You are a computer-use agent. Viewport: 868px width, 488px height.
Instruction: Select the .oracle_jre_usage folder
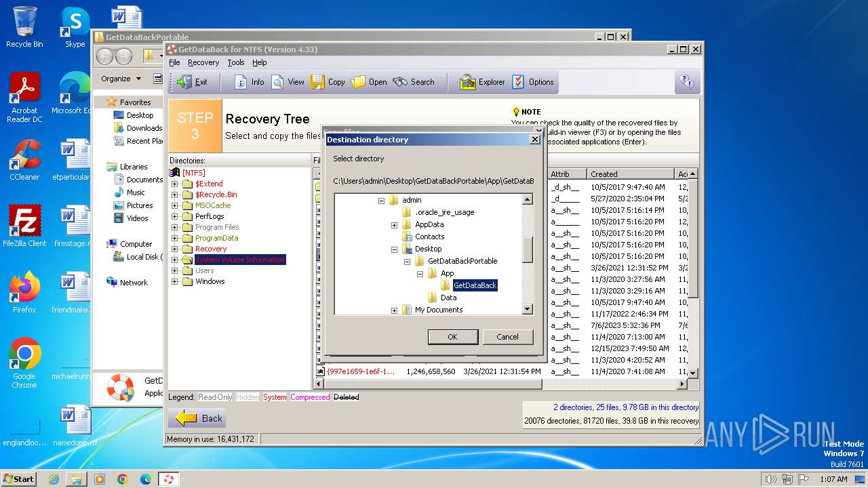(x=444, y=212)
